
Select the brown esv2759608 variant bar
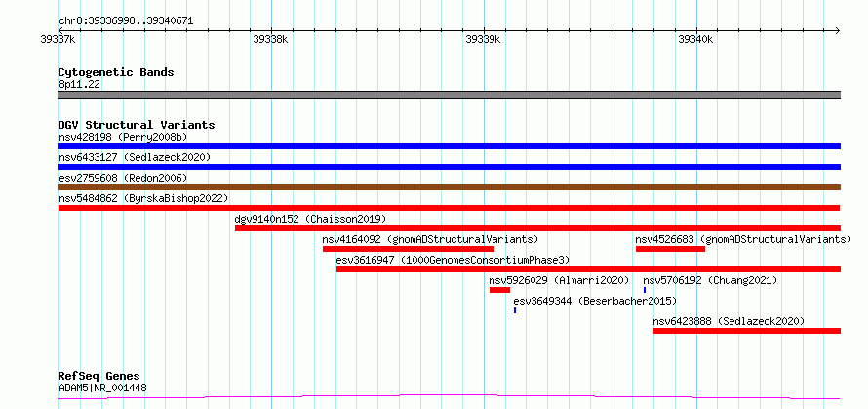tap(449, 187)
